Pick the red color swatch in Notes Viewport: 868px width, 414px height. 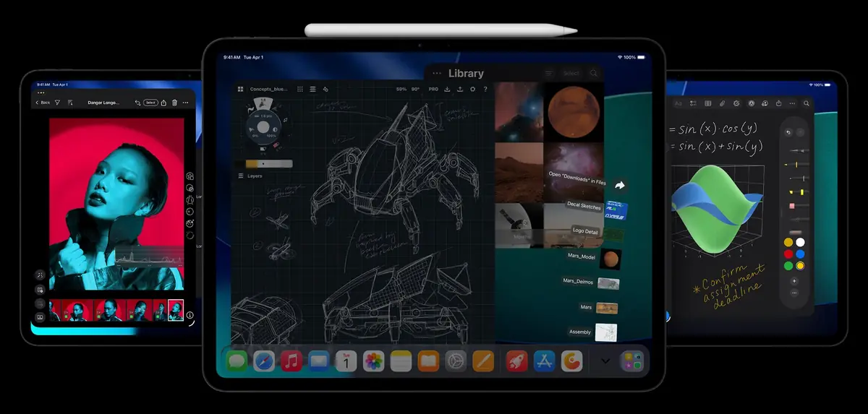coord(788,254)
